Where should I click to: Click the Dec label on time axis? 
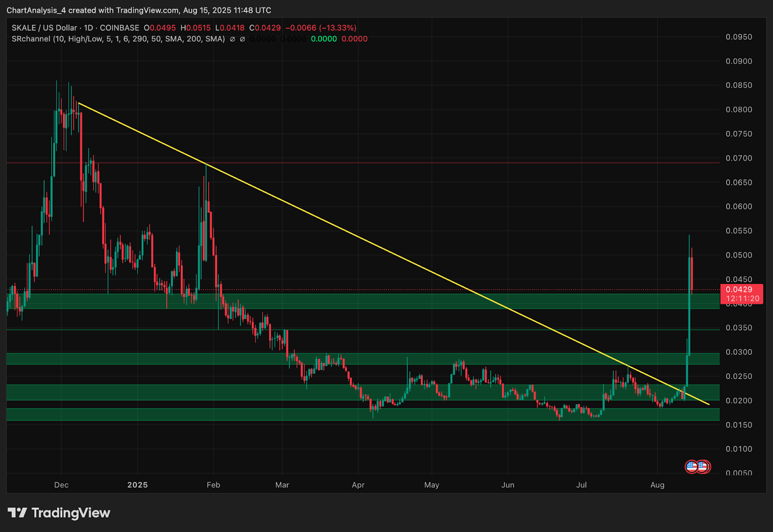point(61,485)
